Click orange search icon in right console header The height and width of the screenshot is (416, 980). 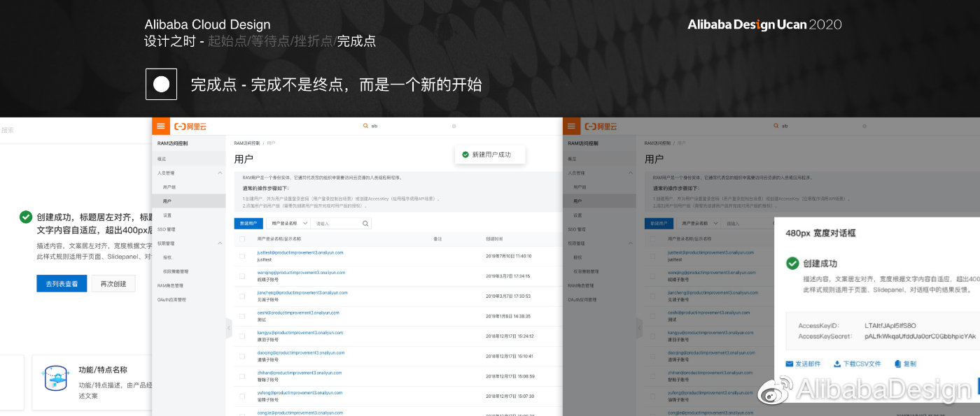pyautogui.click(x=776, y=127)
